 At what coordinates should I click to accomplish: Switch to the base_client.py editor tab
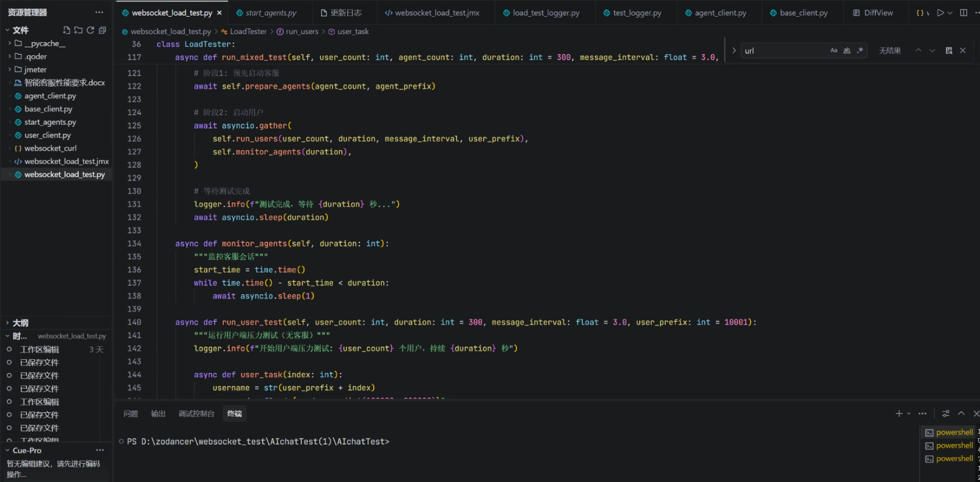point(803,13)
